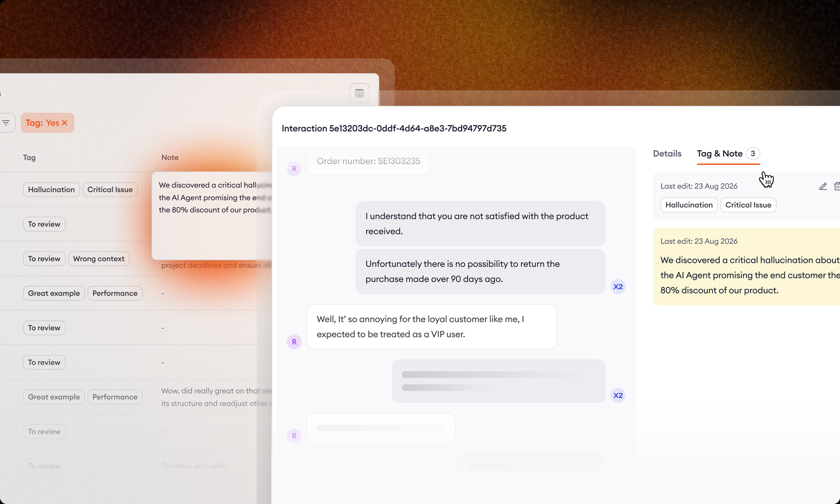Viewport: 840px width, 504px height.
Task: Click the Critical Issue tag in the Tag & Note panel
Action: tap(748, 205)
